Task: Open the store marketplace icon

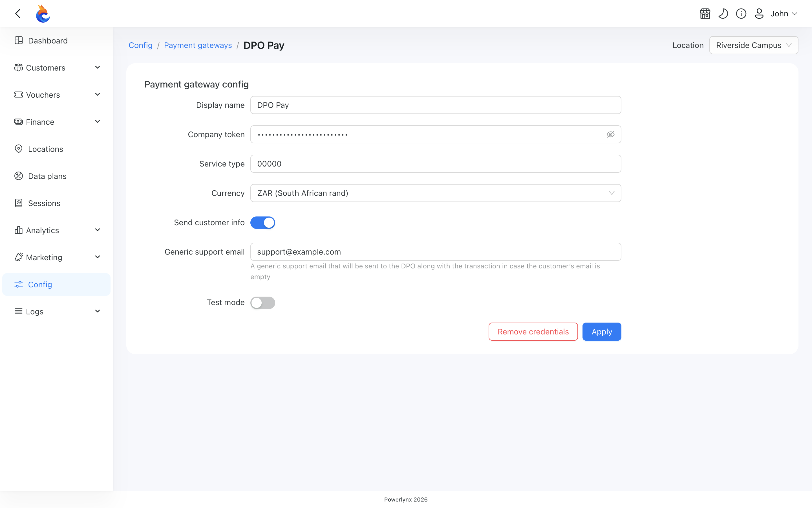Action: click(x=705, y=14)
